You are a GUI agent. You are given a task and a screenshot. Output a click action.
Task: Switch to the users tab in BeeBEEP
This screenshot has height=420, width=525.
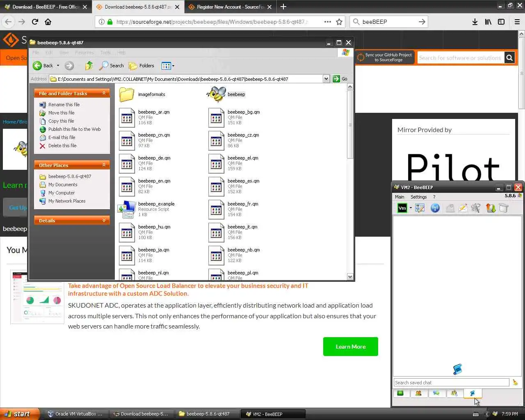pyautogui.click(x=418, y=393)
